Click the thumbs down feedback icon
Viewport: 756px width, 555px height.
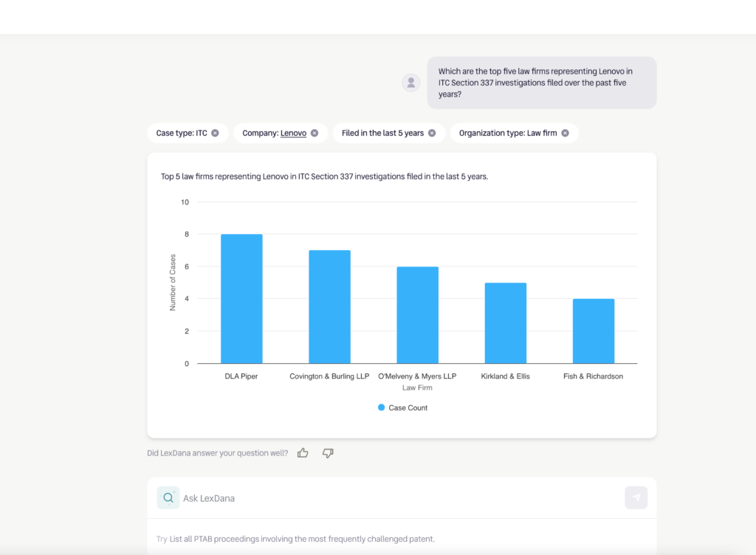coord(328,453)
